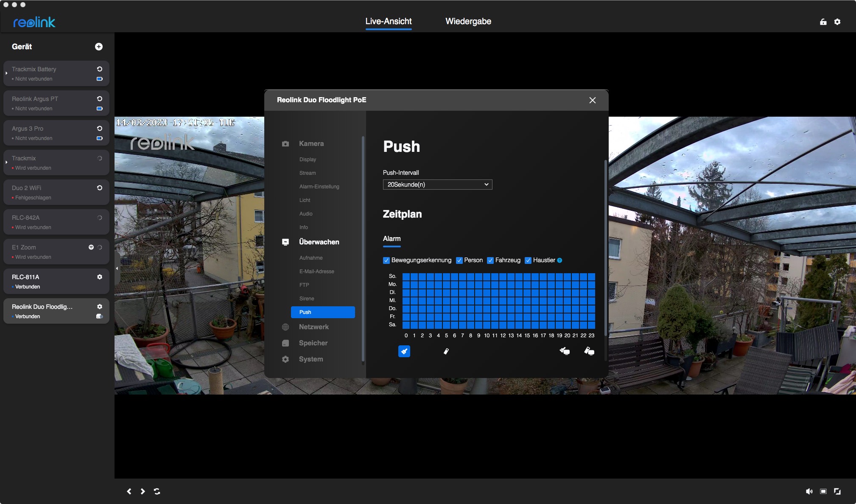Open the Push-Intervall dropdown

tap(437, 185)
